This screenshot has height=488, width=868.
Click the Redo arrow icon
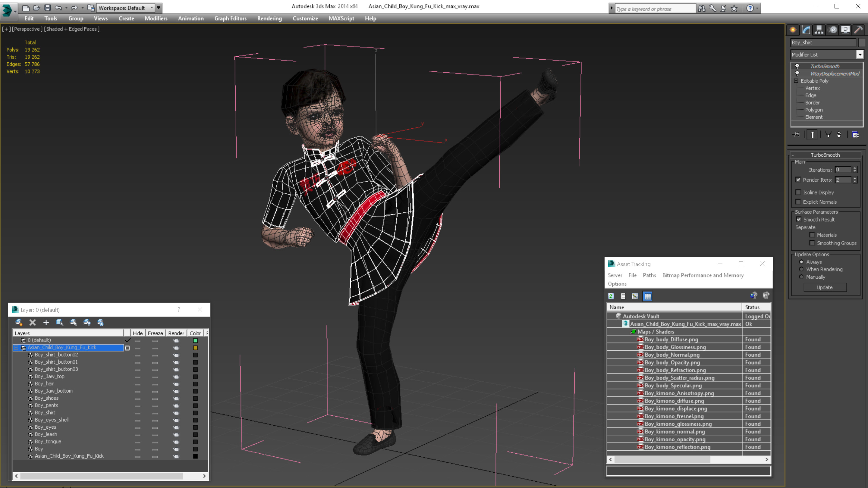74,8
